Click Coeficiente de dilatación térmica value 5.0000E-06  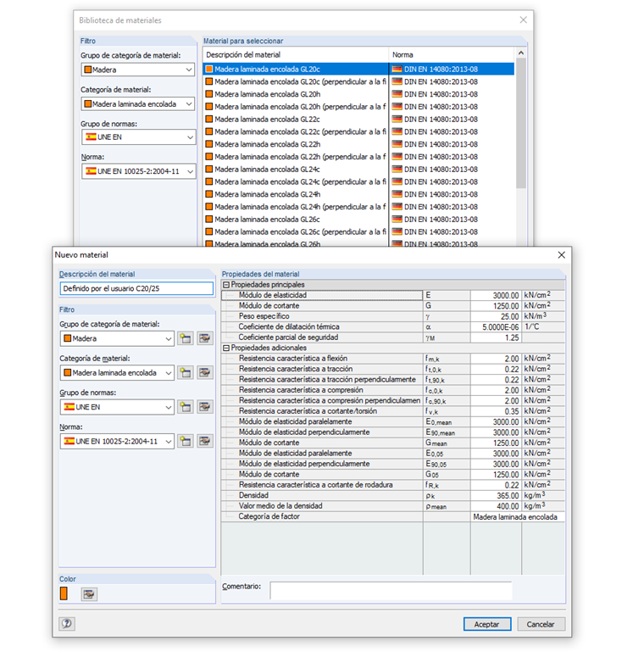(496, 326)
